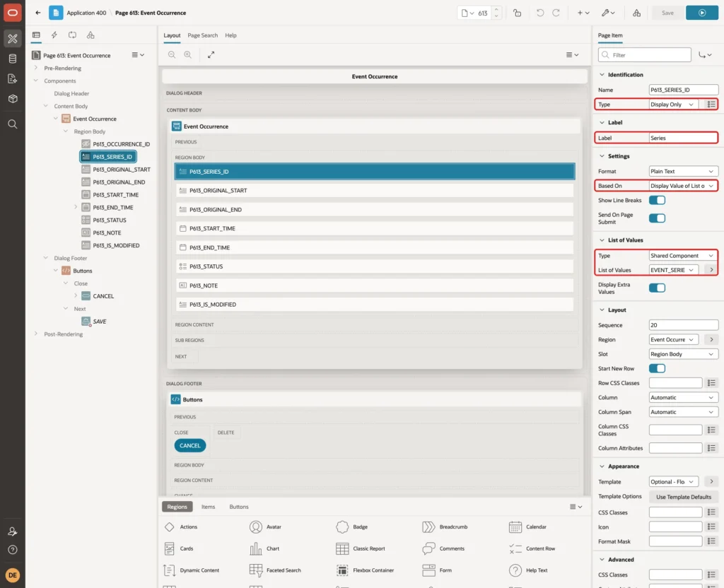Viewport: 724px width, 588px height.
Task: Select the P613_NOTE item in layout
Action: [375, 286]
